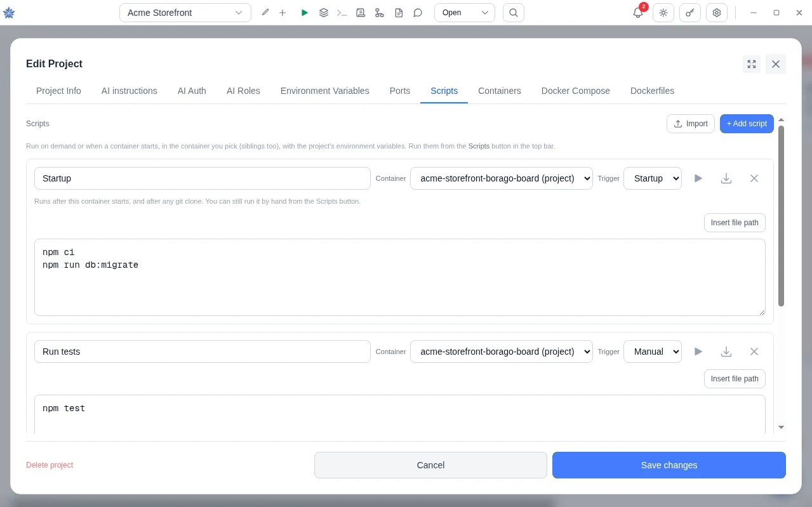Open Trigger dropdown set to Startup
The image size is (812, 507).
[653, 178]
